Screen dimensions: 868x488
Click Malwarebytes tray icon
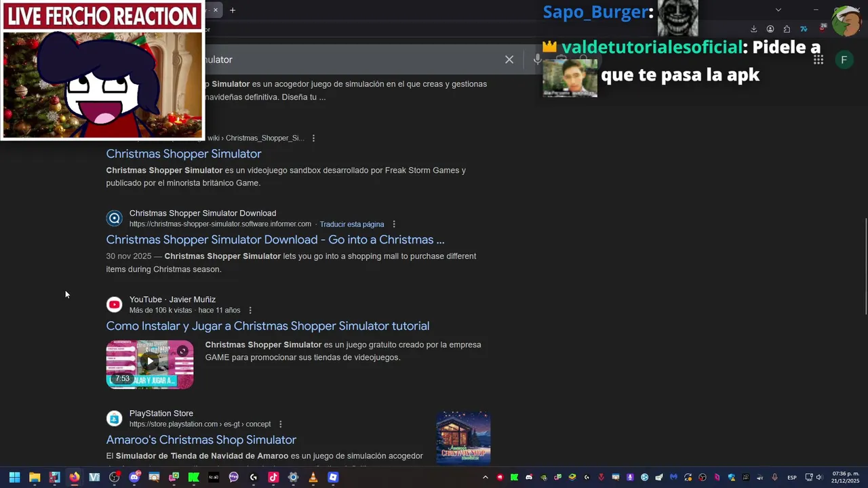coord(673,477)
